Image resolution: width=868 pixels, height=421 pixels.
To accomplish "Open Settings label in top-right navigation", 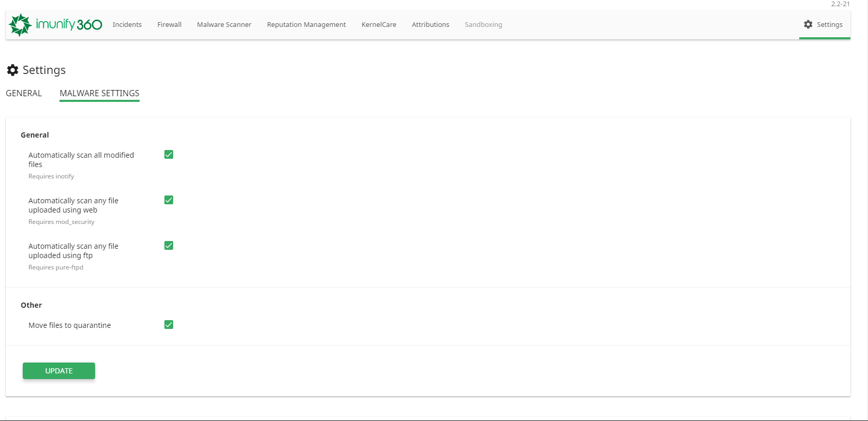I will tap(830, 24).
